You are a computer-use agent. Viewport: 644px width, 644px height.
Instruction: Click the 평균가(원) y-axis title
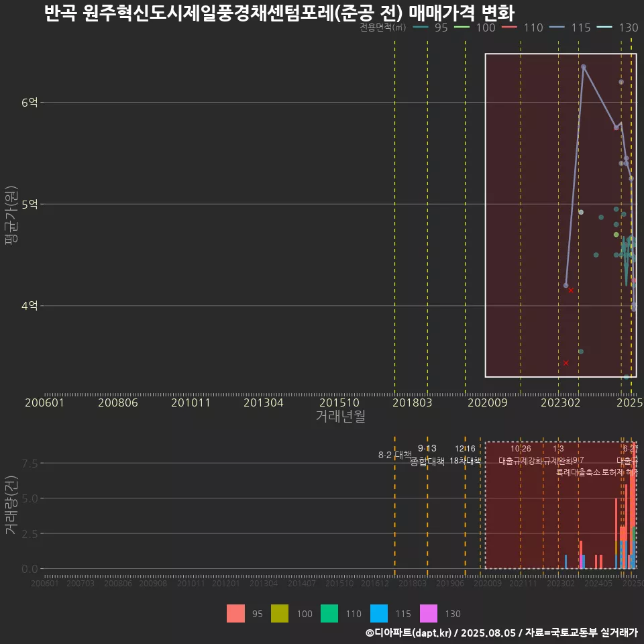[11, 215]
